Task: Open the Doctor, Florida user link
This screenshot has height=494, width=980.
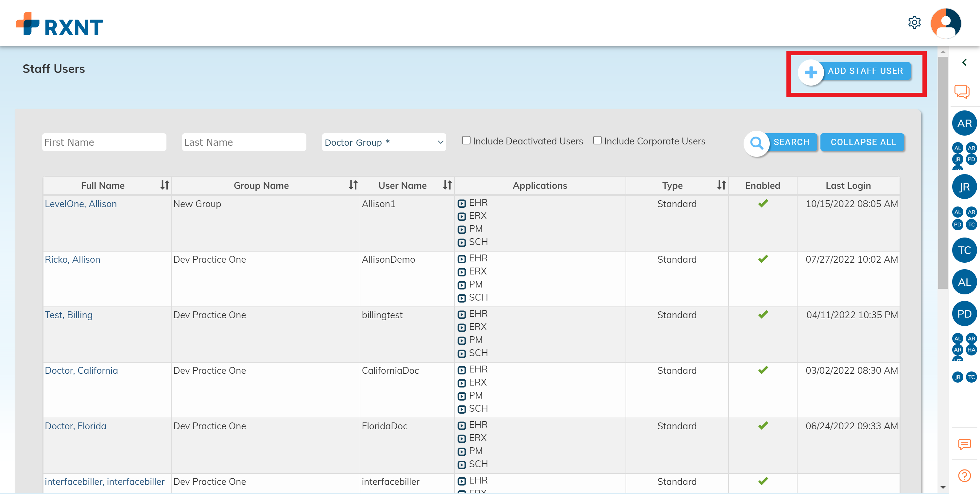Action: (75, 426)
